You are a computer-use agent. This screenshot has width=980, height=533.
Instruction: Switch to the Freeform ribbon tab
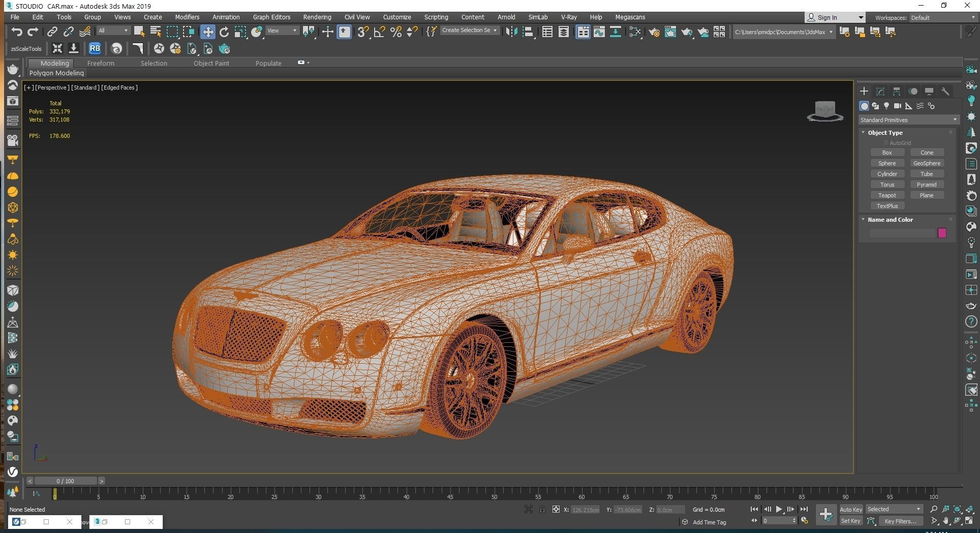(101, 63)
